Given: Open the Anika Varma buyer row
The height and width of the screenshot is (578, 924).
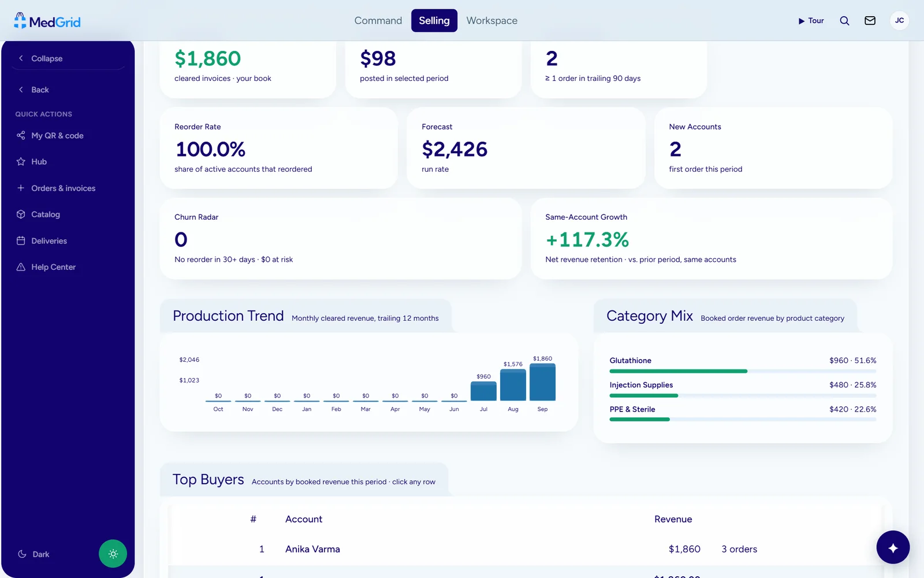Looking at the screenshot, I should (x=525, y=549).
